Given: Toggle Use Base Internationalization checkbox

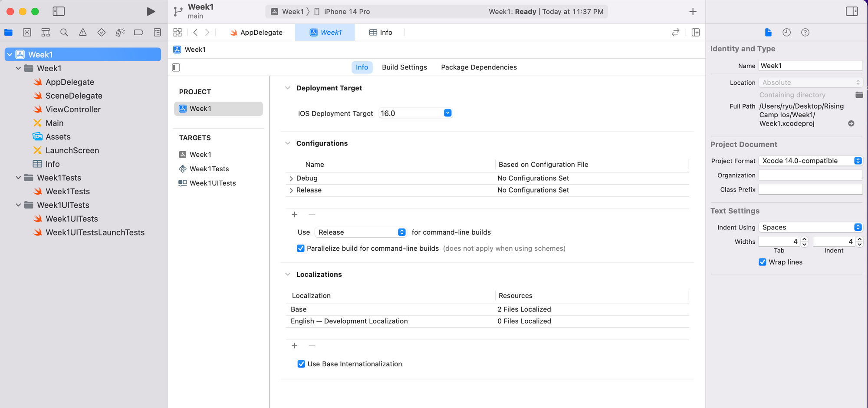Looking at the screenshot, I should tap(301, 364).
